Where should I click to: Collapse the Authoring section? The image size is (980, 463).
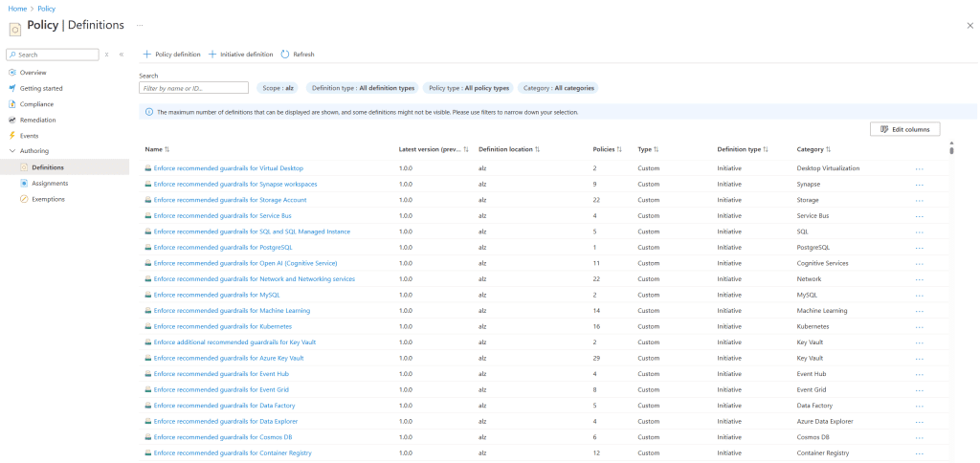[11, 151]
